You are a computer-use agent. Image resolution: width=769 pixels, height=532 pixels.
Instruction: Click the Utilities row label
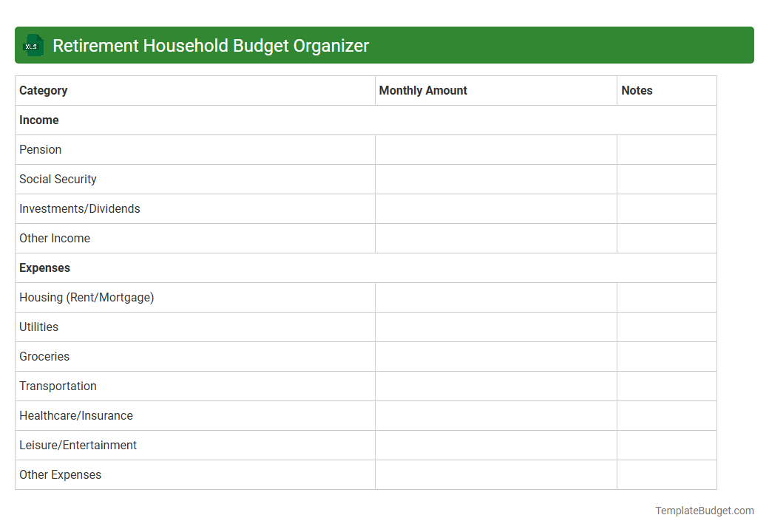click(38, 327)
